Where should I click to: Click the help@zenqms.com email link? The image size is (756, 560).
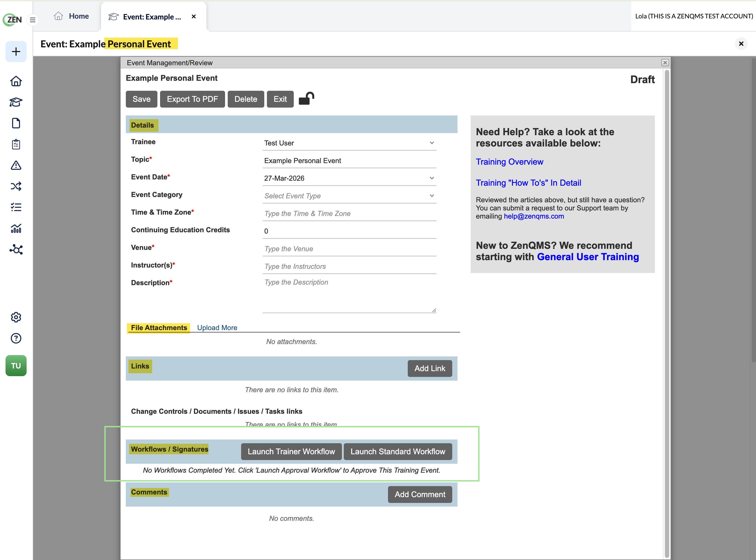pos(534,216)
